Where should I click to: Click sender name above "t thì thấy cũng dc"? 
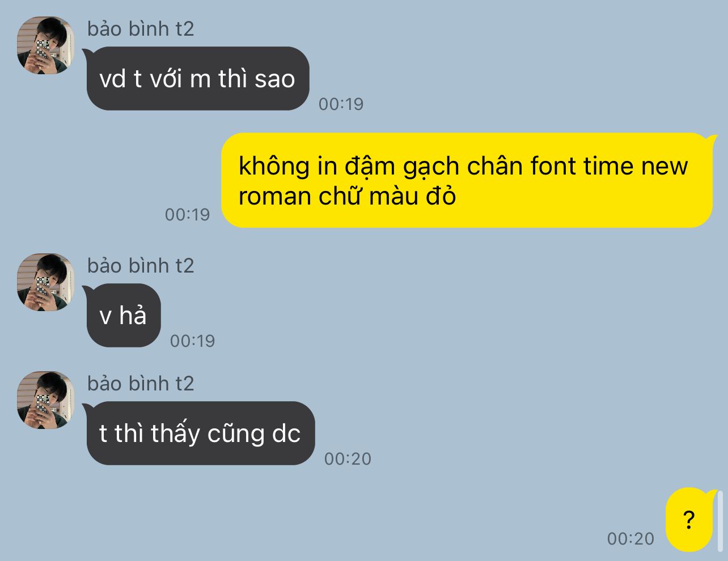click(x=141, y=384)
